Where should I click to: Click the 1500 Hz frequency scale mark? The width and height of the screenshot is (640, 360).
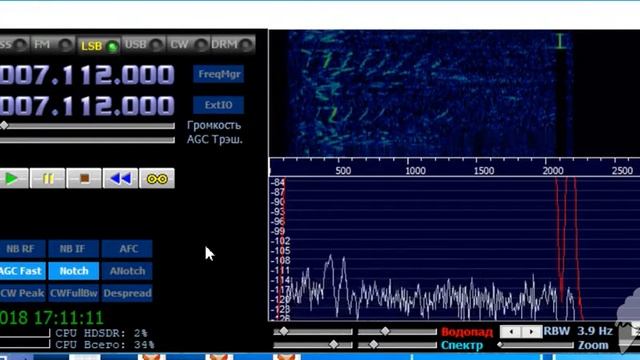(484, 171)
